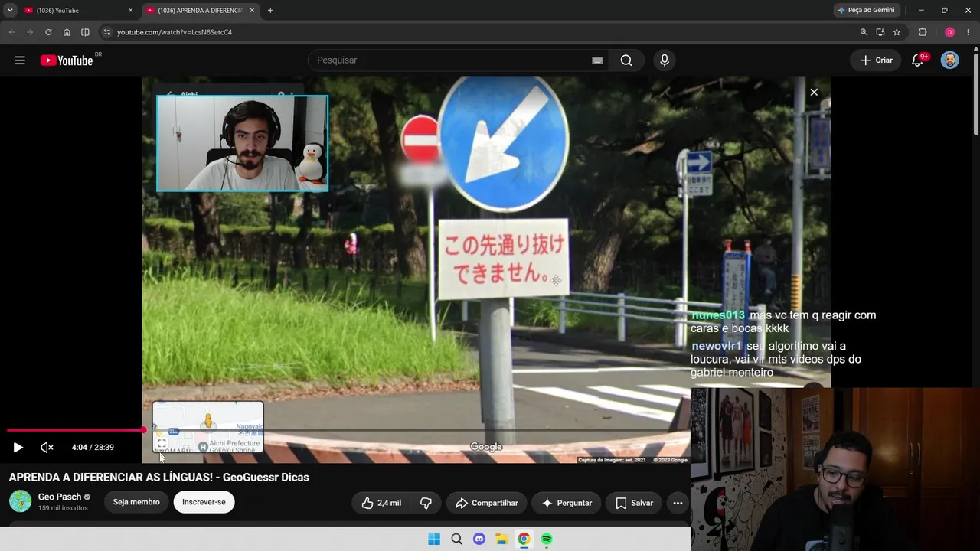Dislike the video with thumbs-down
Viewport: 980px width, 551px height.
point(426,503)
